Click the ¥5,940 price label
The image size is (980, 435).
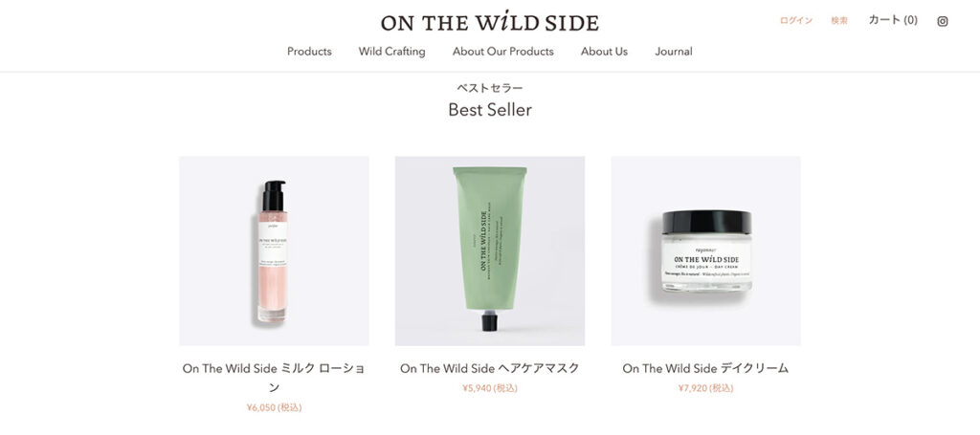(490, 388)
